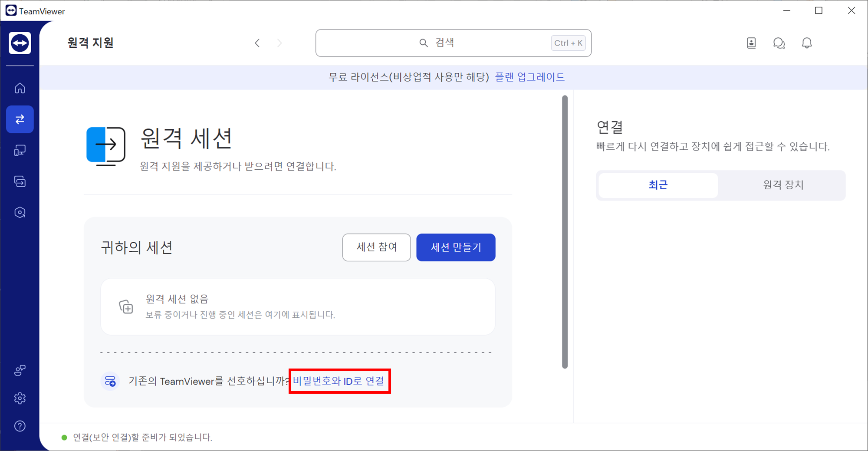
Task: Go forward with the right arrow
Action: tap(279, 43)
